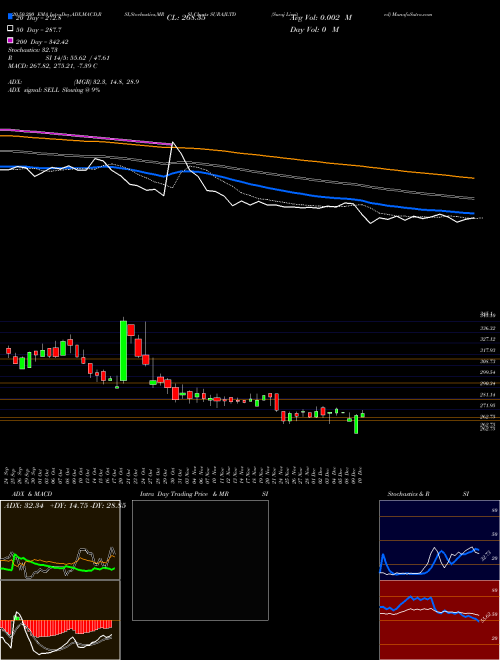Click the 'Avg Vol: 0.002 M' label
Screen dimensions: 500x660
[x=321, y=18]
